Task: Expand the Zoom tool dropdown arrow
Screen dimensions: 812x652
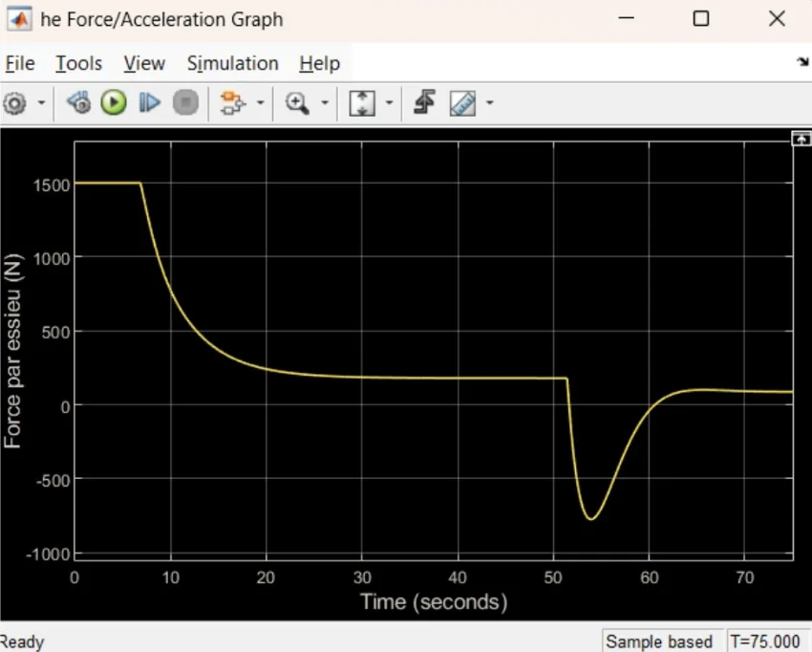Action: 325,102
